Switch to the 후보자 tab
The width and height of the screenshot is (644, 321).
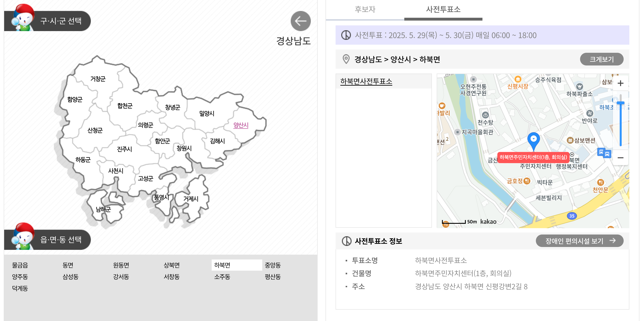coord(365,9)
